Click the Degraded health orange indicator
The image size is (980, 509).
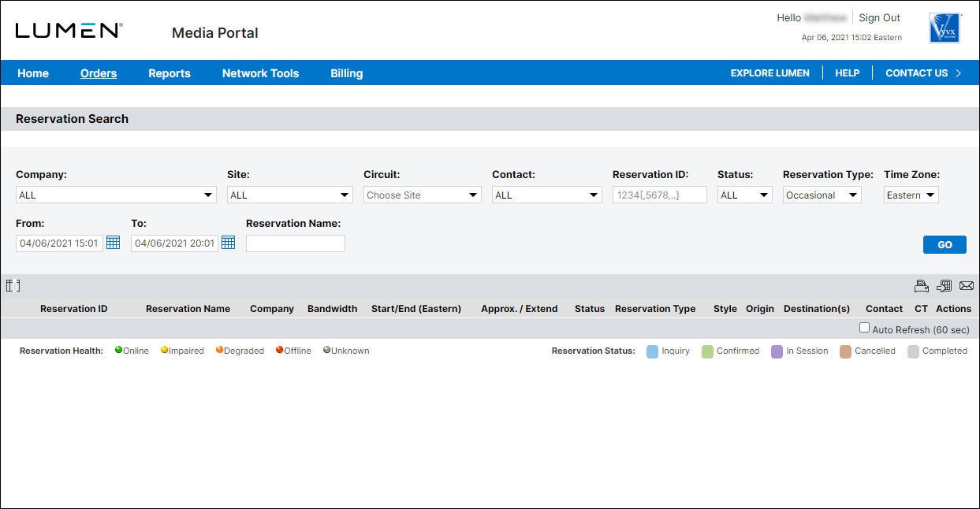[219, 350]
